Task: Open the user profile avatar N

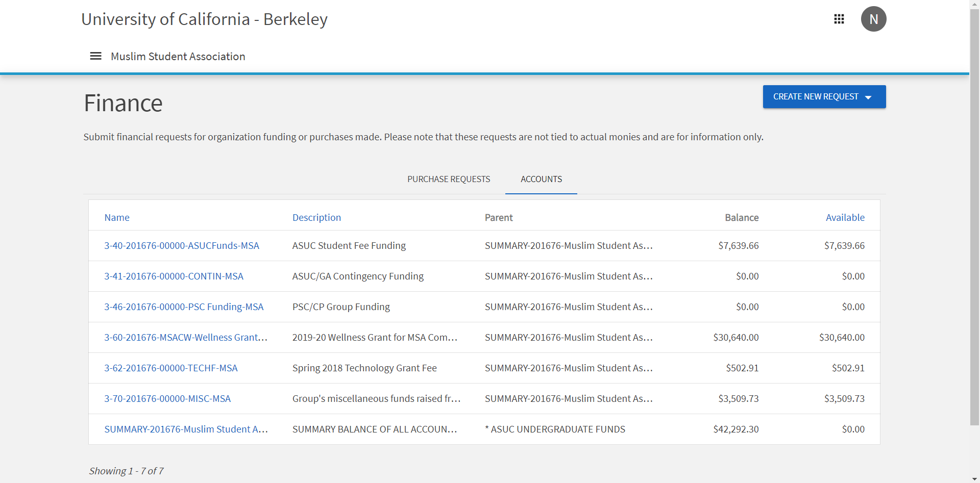Action: (x=874, y=19)
